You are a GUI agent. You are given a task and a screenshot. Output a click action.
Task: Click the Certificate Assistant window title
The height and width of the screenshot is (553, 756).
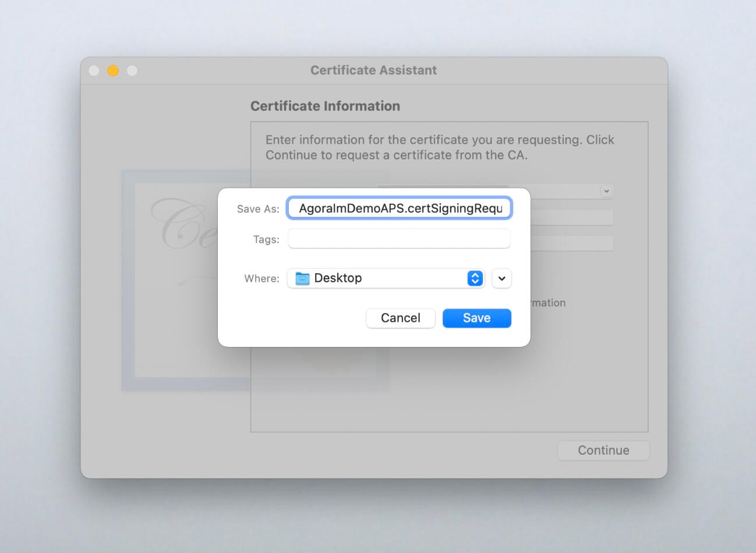[373, 70]
